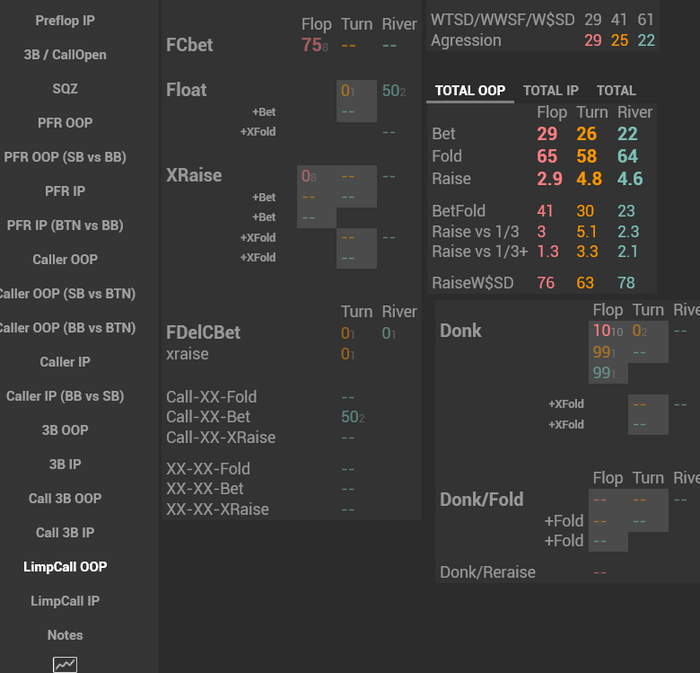Click the XX-XX-XRaise label
Viewport: 700px width, 673px height.
[x=217, y=509]
